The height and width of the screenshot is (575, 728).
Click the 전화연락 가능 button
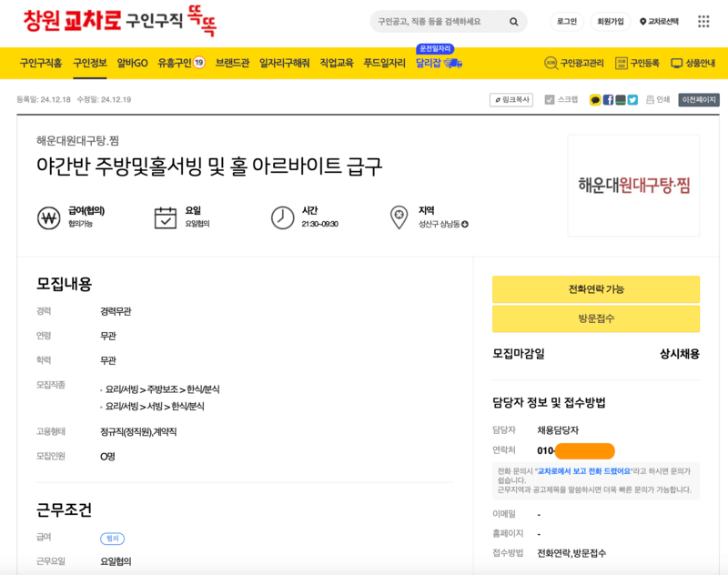coord(594,289)
